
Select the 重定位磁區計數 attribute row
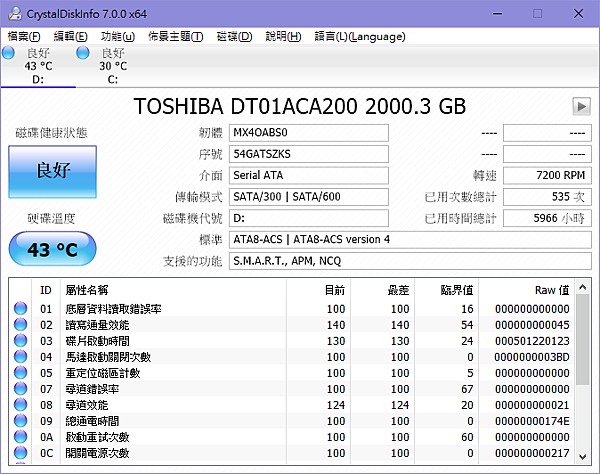click(x=292, y=373)
